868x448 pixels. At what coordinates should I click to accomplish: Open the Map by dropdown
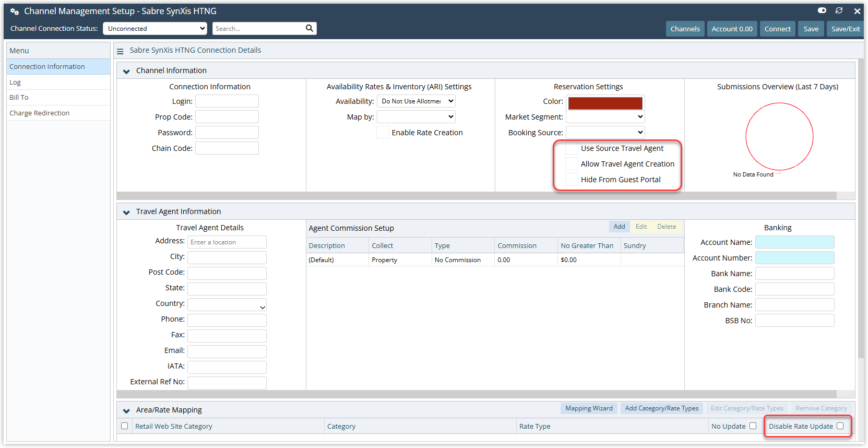pyautogui.click(x=417, y=117)
